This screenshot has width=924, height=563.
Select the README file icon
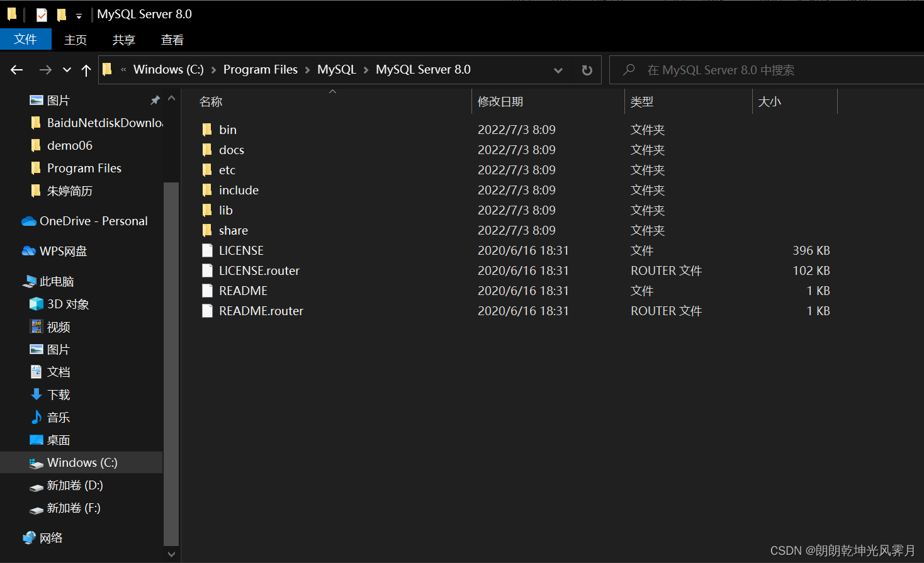[207, 291]
